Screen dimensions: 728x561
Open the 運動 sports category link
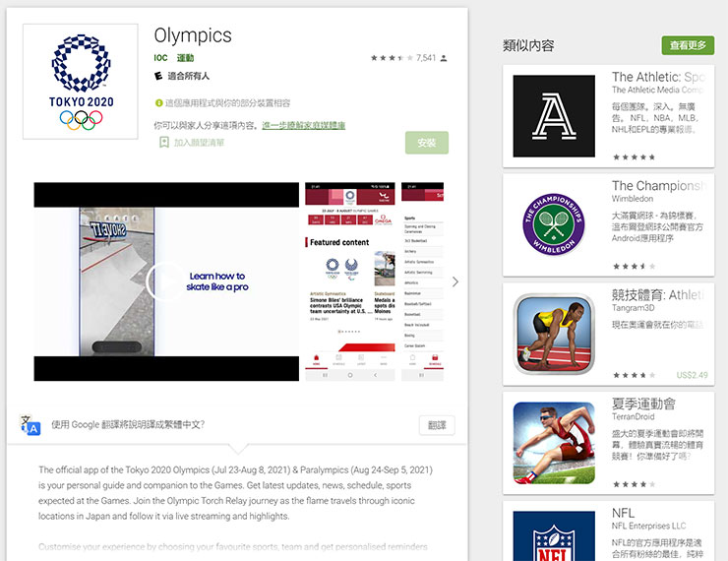[x=185, y=58]
